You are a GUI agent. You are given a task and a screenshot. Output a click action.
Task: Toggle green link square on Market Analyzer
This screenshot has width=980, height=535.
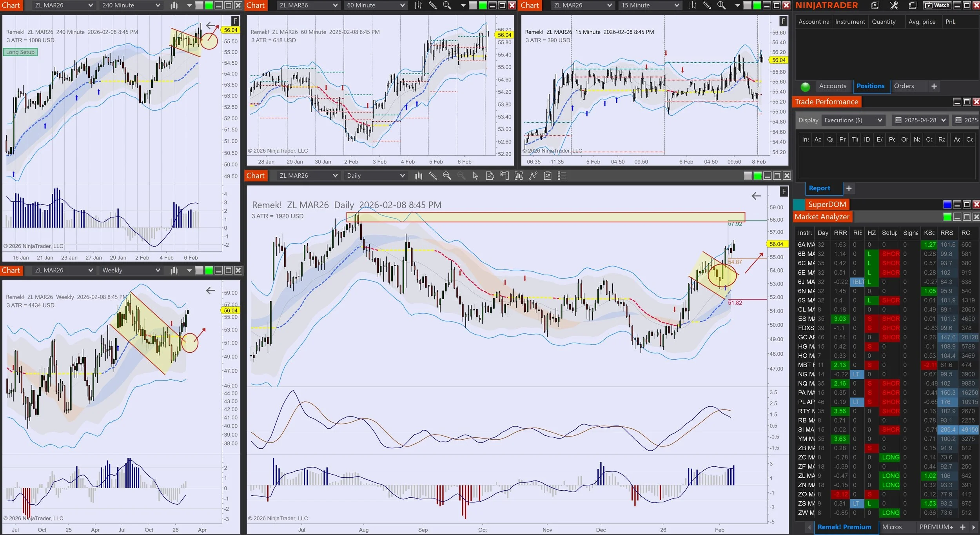click(x=947, y=217)
